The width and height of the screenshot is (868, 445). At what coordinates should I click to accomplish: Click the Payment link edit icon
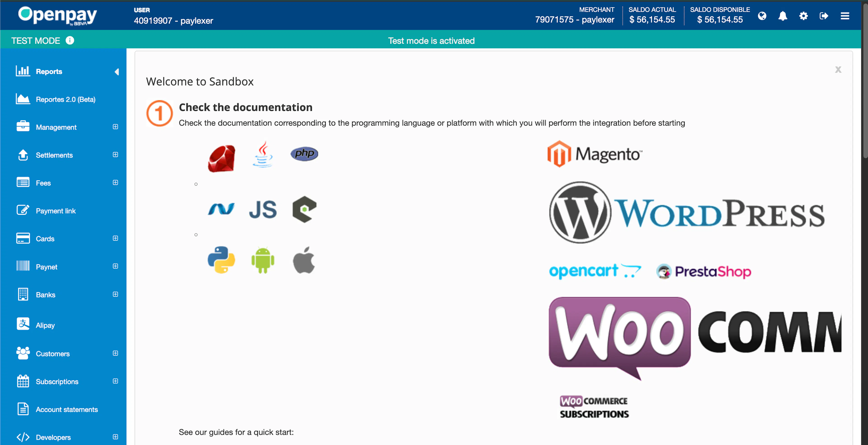tap(23, 210)
